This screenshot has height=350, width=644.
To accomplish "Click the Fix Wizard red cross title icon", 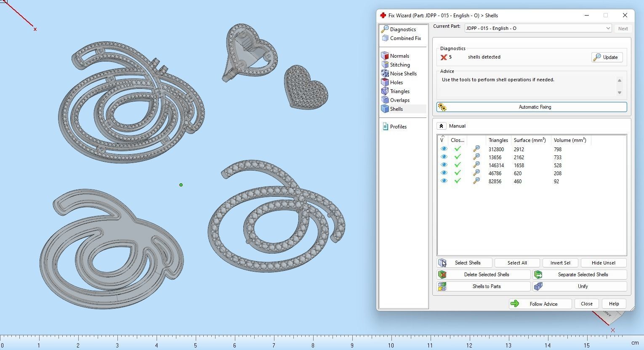I will (383, 15).
